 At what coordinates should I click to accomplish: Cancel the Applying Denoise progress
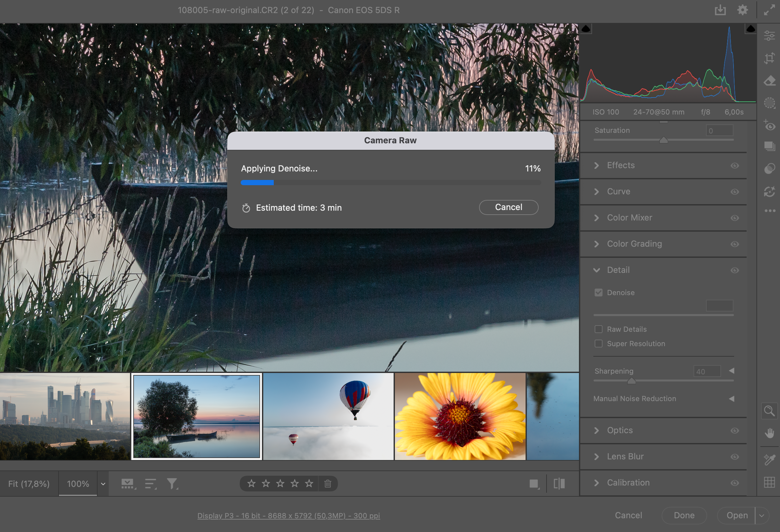[x=509, y=207]
